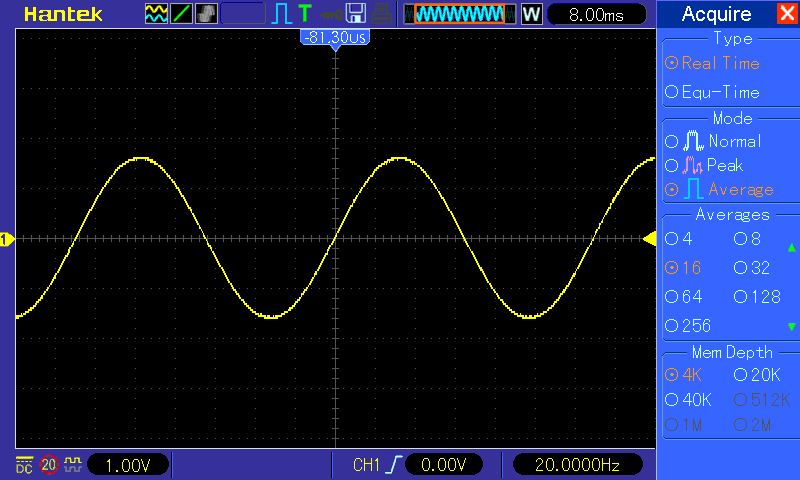Image resolution: width=800 pixels, height=480 pixels.
Task: Click the waveform memory overview bar
Action: [x=460, y=14]
